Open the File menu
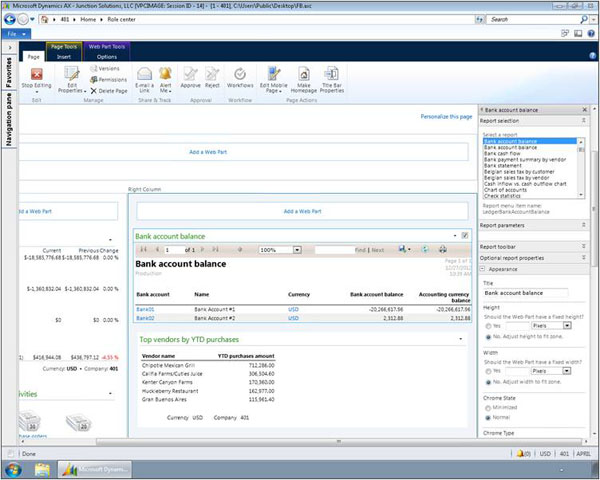 pos(16,34)
